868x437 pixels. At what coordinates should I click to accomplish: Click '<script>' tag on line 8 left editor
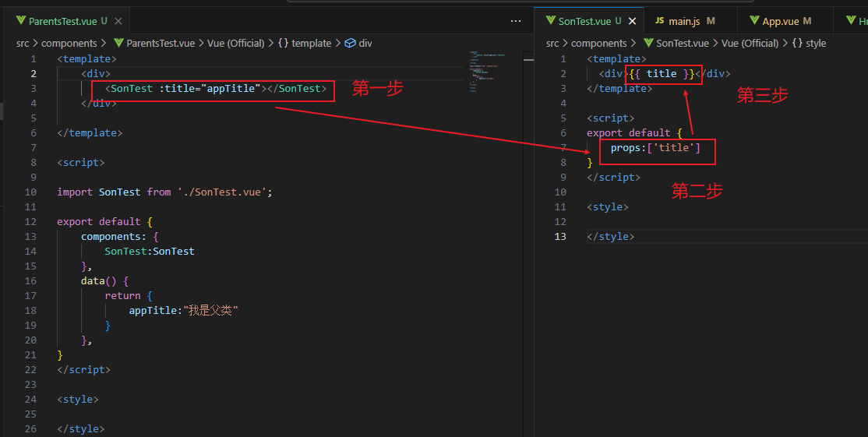click(x=81, y=163)
